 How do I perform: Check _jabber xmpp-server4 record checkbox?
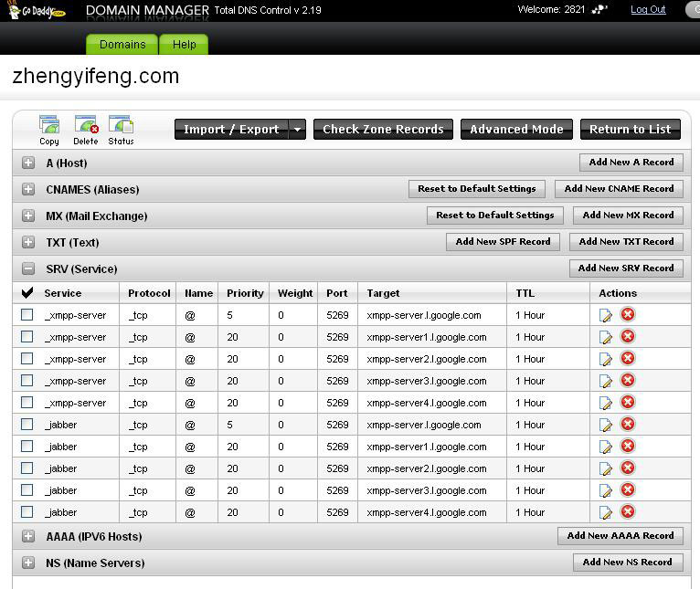coord(27,512)
